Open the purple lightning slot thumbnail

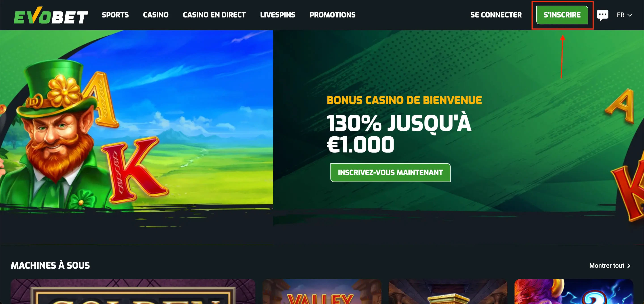point(574,291)
